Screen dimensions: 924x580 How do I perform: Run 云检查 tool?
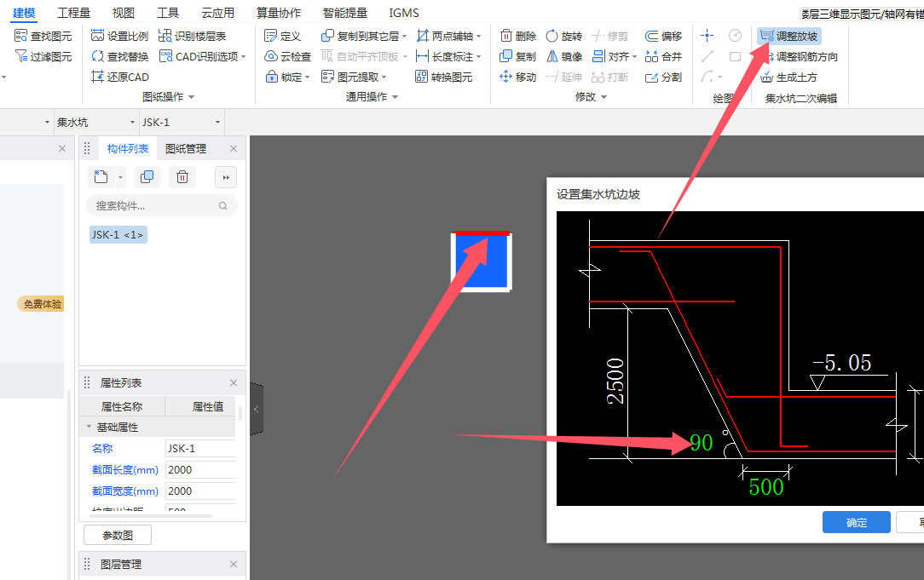click(x=287, y=56)
